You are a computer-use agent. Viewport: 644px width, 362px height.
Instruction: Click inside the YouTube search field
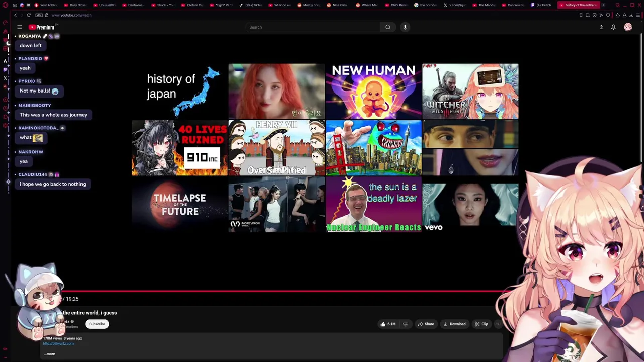pos(313,27)
